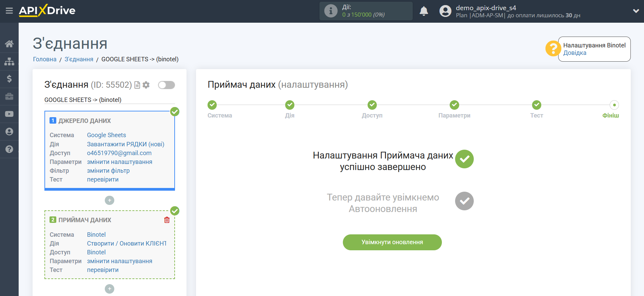Screen dimensions: 644x296
Task: Expand the user account dropdown arrow
Action: point(636,11)
